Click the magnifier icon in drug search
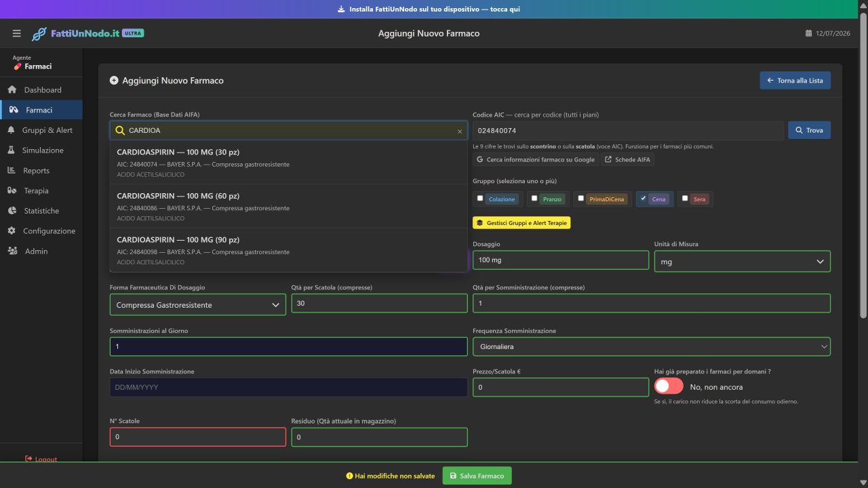 point(120,130)
